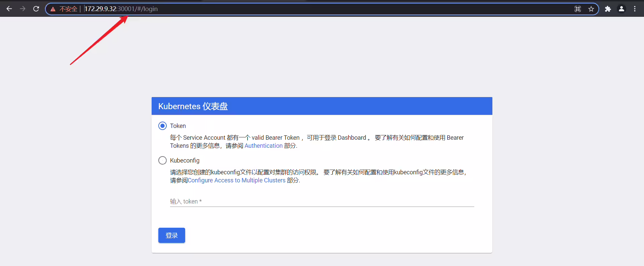Click the browser back arrow
Image resolution: width=644 pixels, height=266 pixels.
coord(9,9)
